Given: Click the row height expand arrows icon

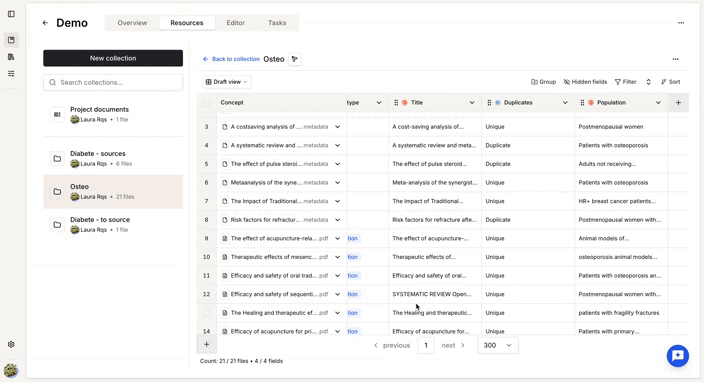Looking at the screenshot, I should click(648, 82).
